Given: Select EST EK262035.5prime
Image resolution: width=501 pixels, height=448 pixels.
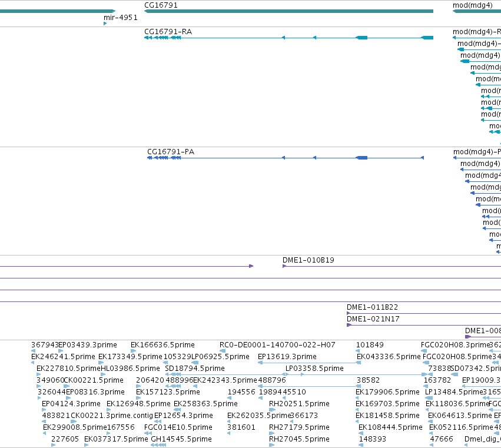Looking at the screenshot, I should point(259,416).
